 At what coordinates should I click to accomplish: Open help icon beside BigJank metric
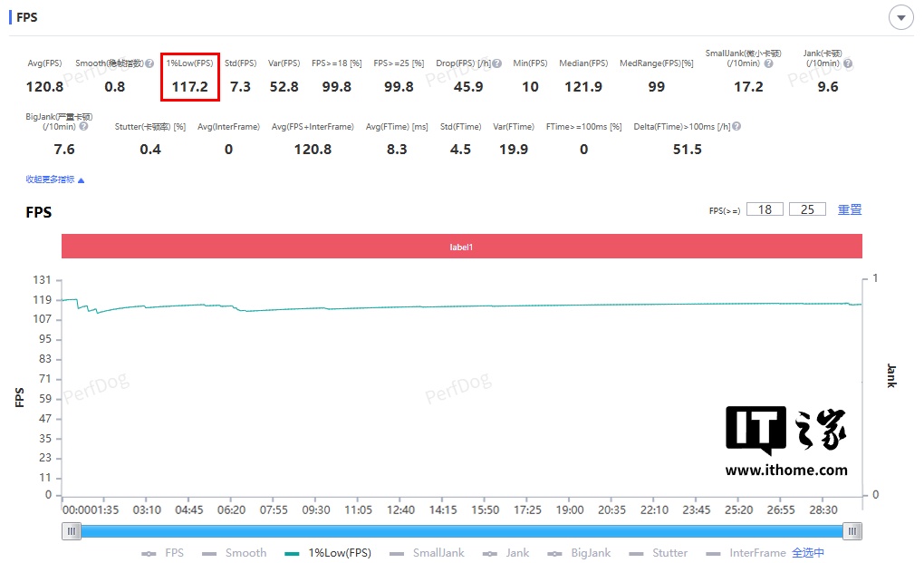[83, 126]
